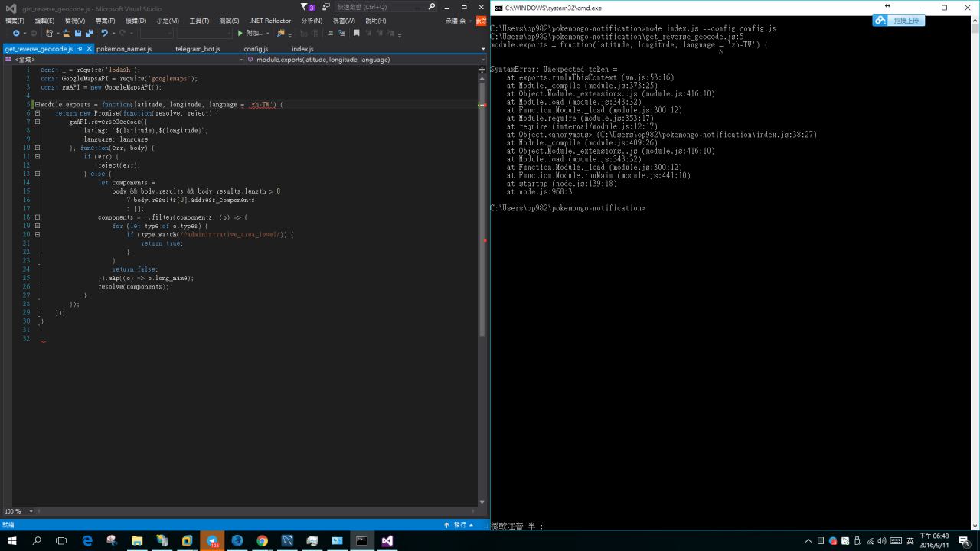Collapse the else block at line 13
Viewport: 980px width, 551px height.
click(x=37, y=174)
